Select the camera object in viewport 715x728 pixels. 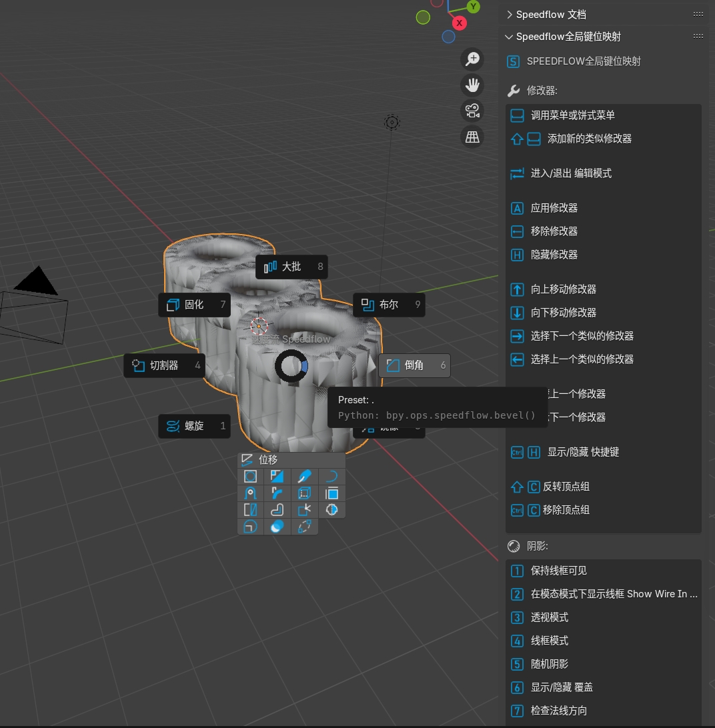pyautogui.click(x=33, y=307)
